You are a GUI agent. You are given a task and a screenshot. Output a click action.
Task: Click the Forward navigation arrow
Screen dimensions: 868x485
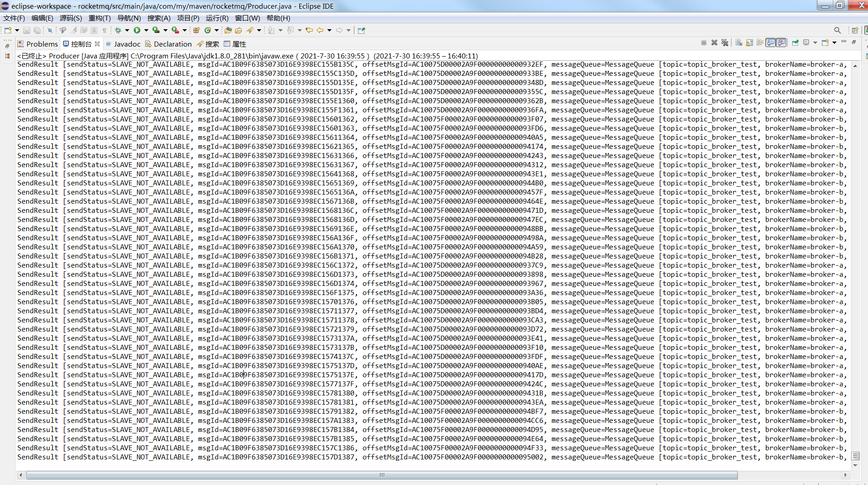[x=339, y=30]
